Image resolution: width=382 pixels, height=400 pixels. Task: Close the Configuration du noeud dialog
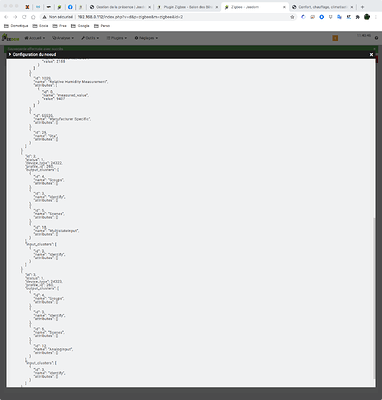(371, 54)
